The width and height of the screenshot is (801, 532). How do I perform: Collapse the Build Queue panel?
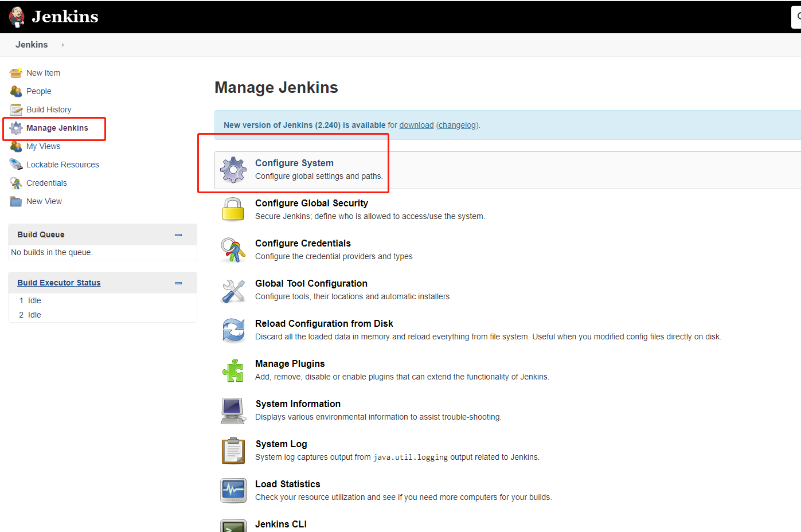coord(178,234)
